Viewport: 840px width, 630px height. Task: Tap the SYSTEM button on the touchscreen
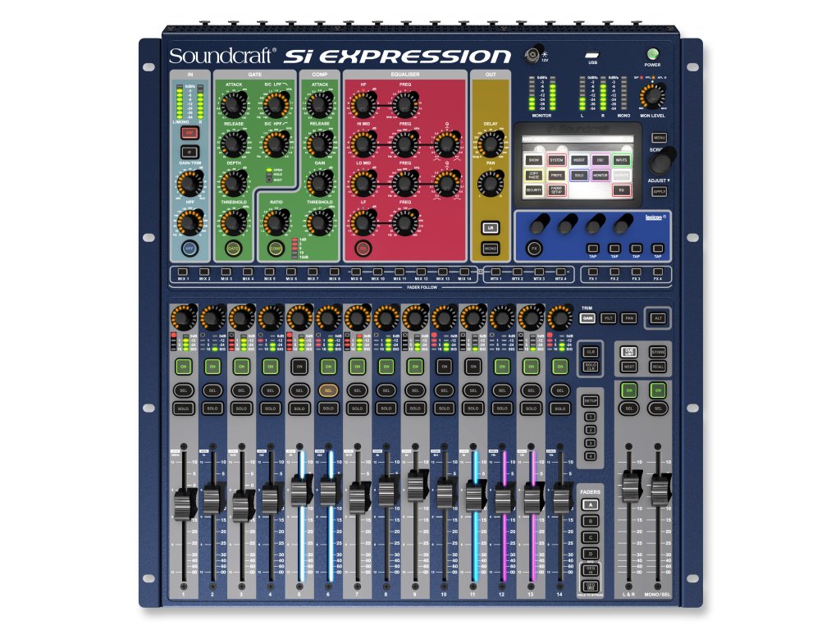[557, 160]
